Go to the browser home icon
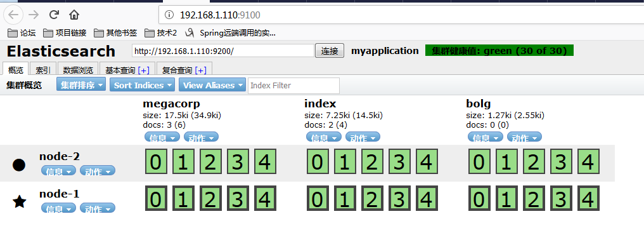The image size is (644, 242). click(74, 15)
